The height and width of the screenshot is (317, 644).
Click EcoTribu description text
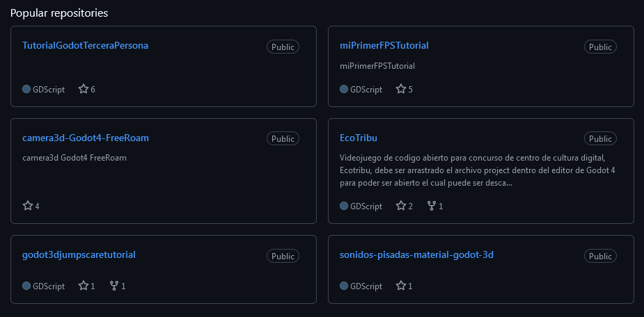[x=477, y=170]
